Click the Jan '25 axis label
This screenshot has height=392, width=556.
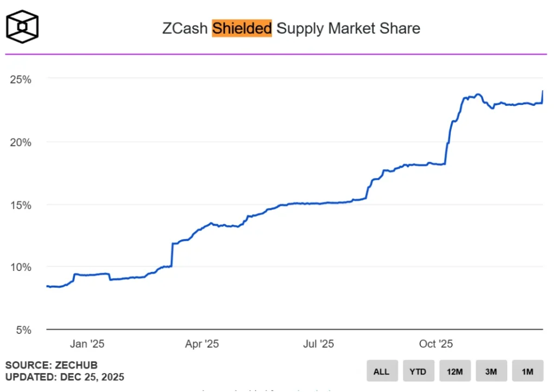point(87,344)
